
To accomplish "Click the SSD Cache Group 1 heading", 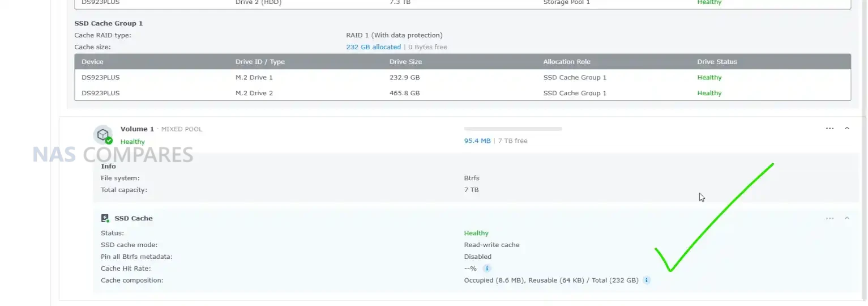I will tap(109, 23).
